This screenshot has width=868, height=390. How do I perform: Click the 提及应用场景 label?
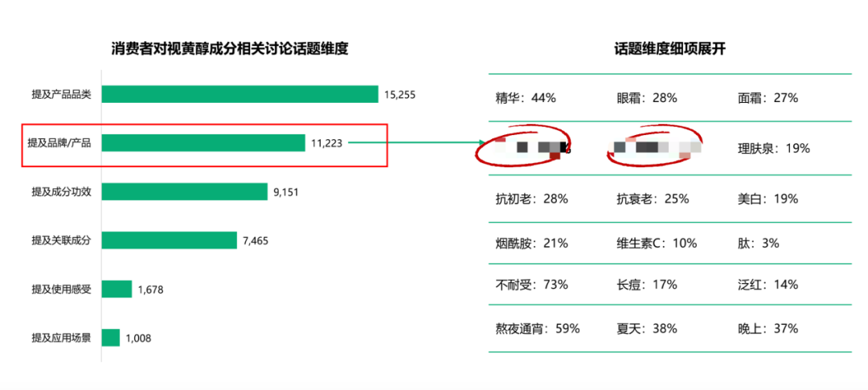(61, 338)
